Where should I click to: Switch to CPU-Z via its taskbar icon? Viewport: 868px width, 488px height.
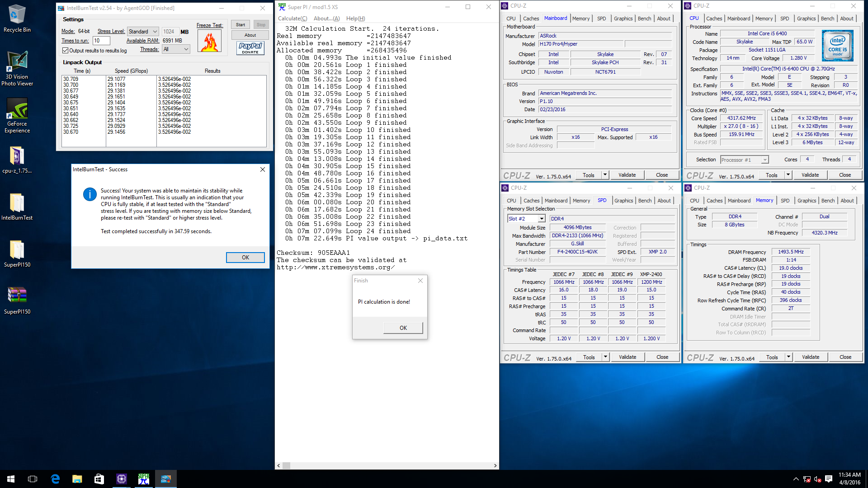122,479
